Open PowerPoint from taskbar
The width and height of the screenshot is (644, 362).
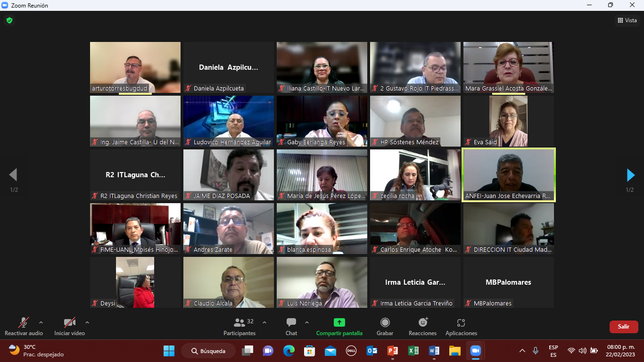393,351
